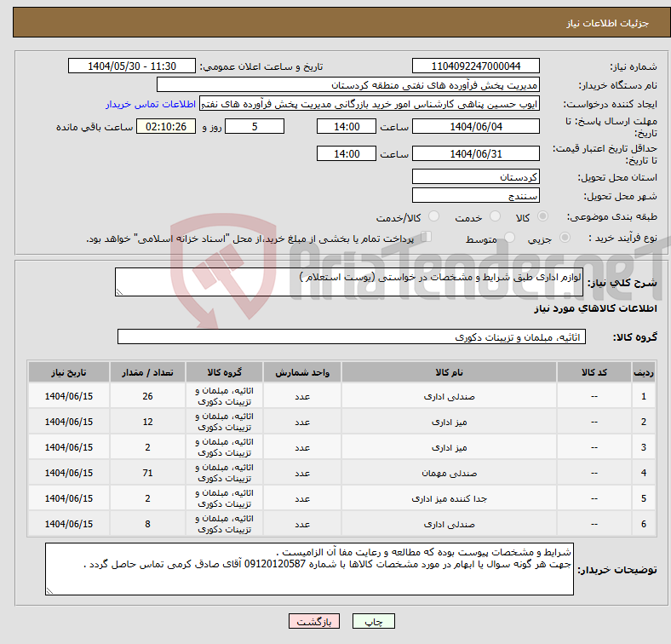
Task: Select the خدمت radio button
Action: pyautogui.click(x=495, y=216)
